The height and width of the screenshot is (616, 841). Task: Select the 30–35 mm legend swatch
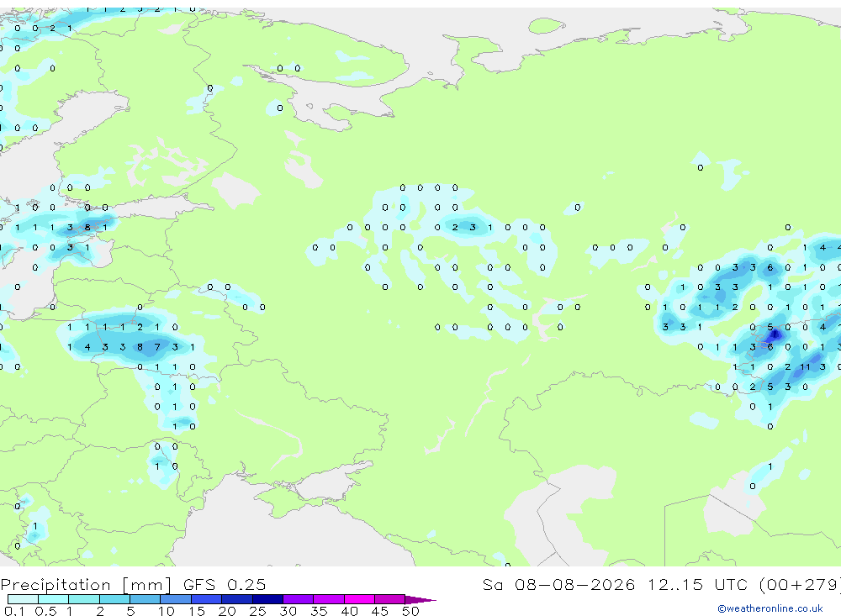click(x=299, y=599)
